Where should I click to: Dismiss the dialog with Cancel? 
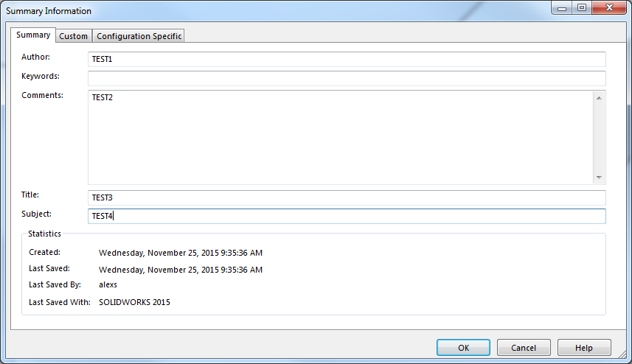pos(524,348)
